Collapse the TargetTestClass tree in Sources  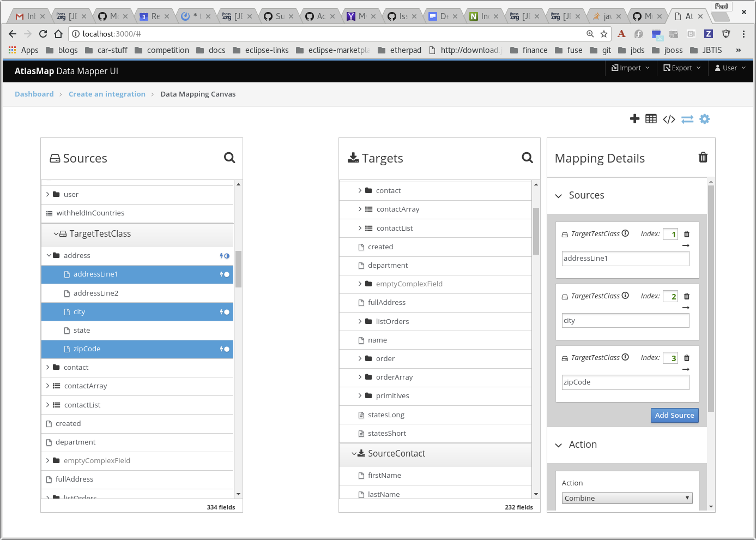tap(56, 233)
